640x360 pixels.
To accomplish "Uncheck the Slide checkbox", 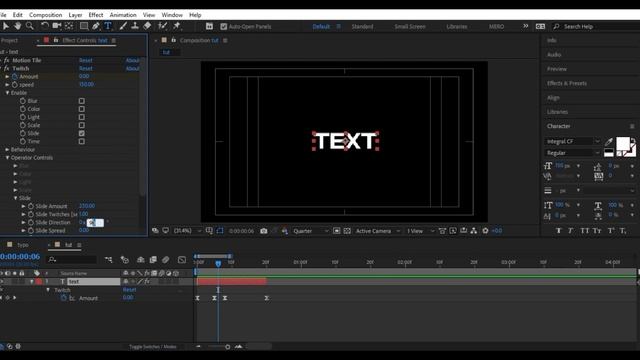I will (x=82, y=133).
